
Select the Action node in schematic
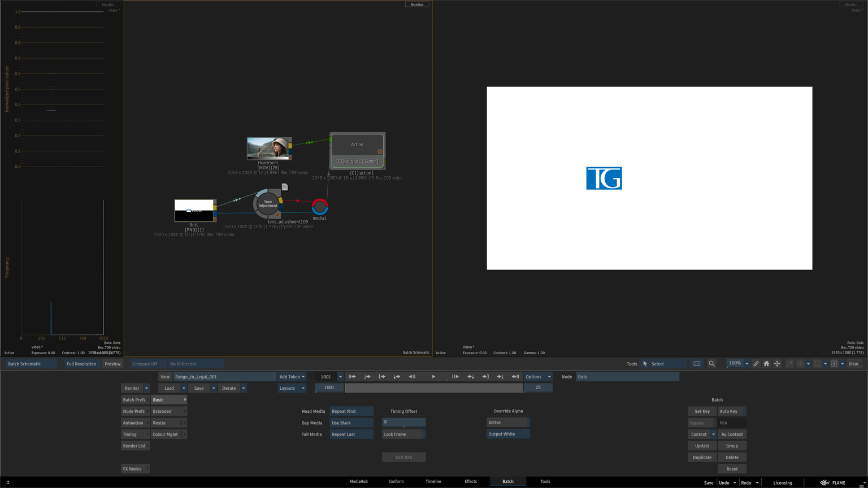pos(357,151)
